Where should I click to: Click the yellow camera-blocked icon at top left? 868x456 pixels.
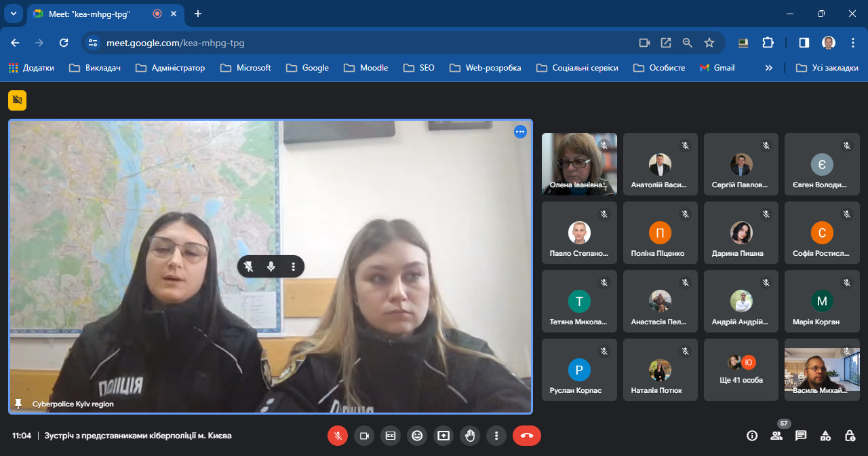click(x=17, y=100)
